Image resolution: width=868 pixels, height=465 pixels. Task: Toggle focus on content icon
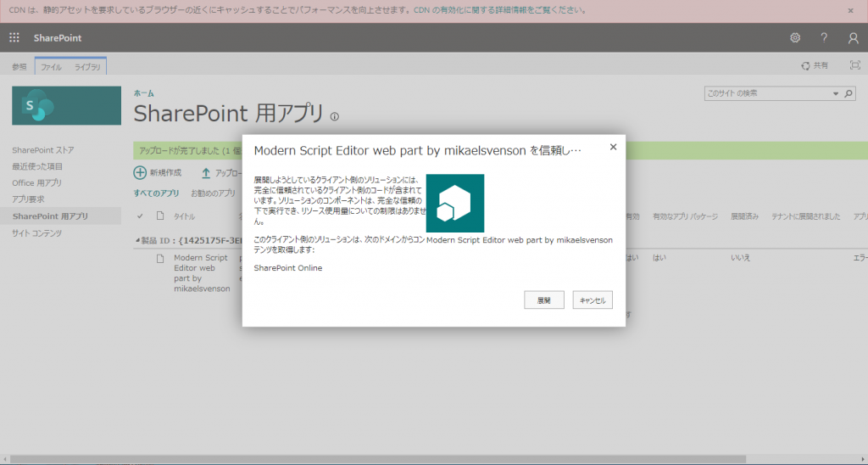click(x=855, y=65)
